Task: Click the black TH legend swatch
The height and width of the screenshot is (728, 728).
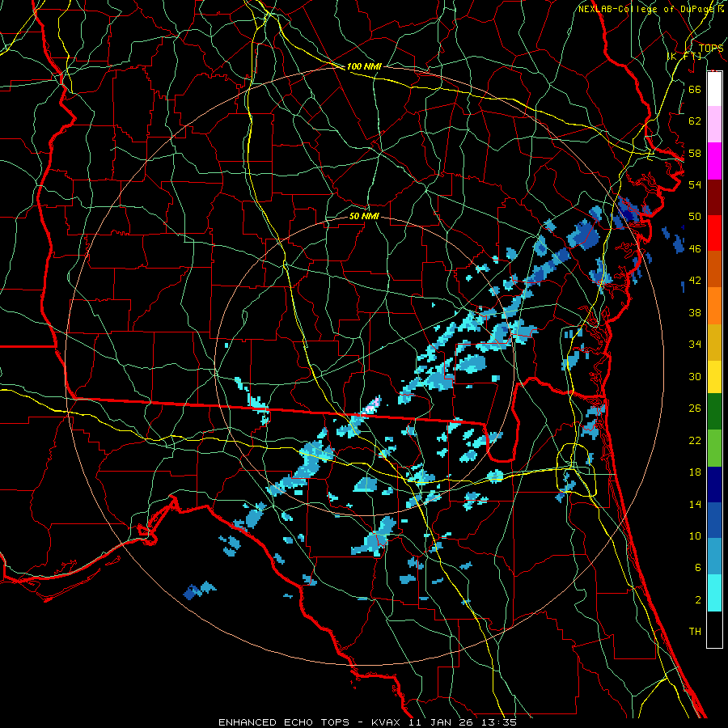Action: coord(714,629)
